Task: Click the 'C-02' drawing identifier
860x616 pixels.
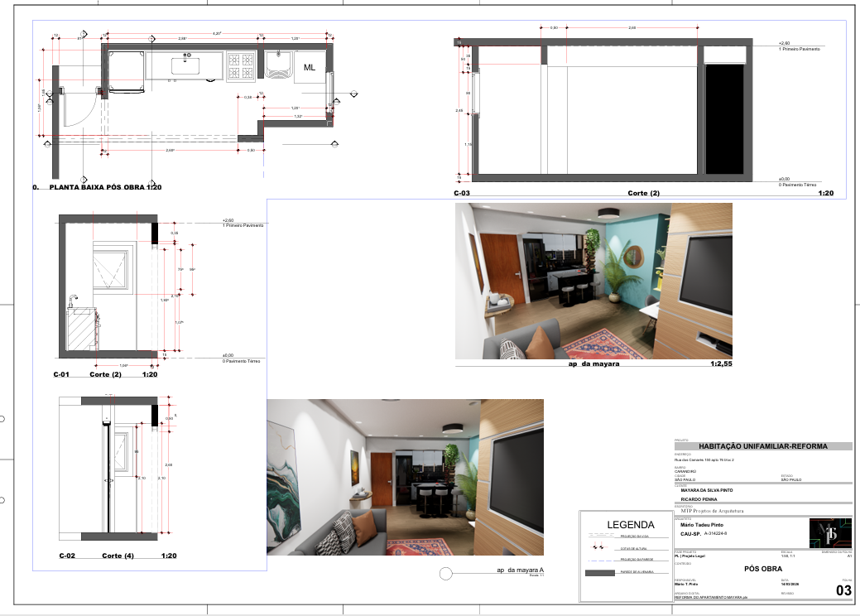Action: pos(67,556)
